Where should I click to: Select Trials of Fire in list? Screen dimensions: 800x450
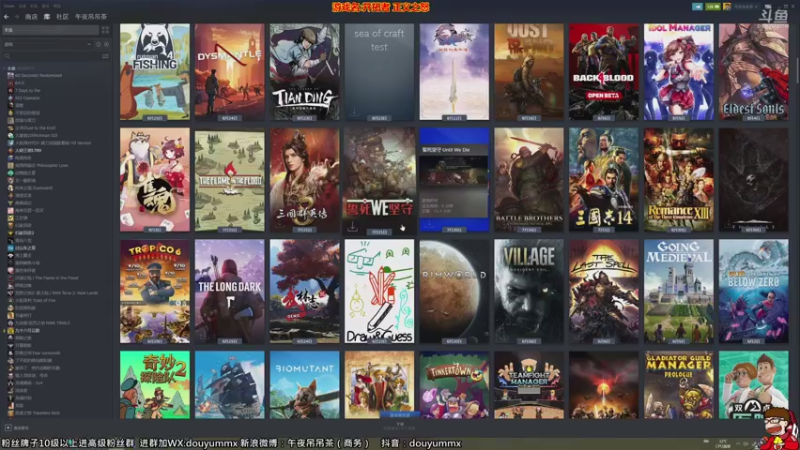(31, 301)
